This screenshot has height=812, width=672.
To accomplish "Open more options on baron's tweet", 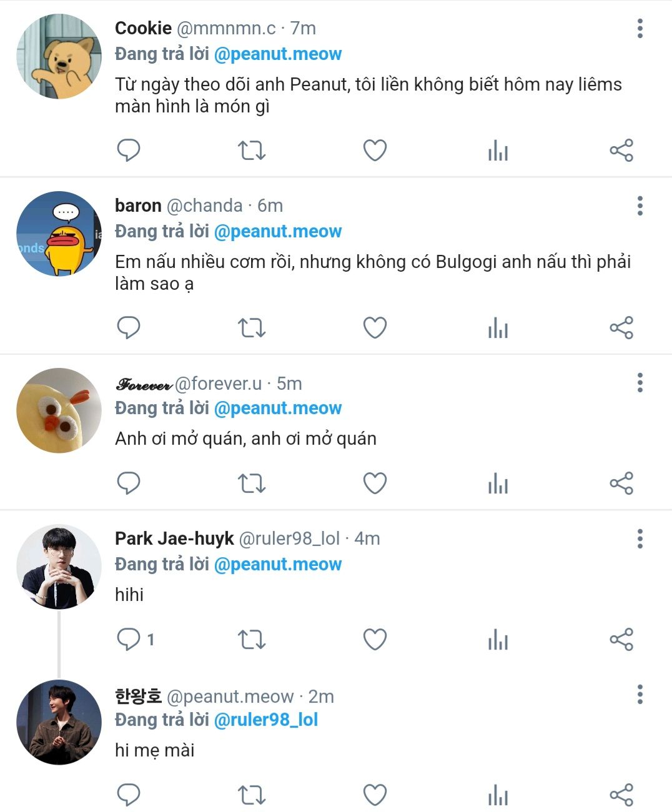I will (640, 205).
